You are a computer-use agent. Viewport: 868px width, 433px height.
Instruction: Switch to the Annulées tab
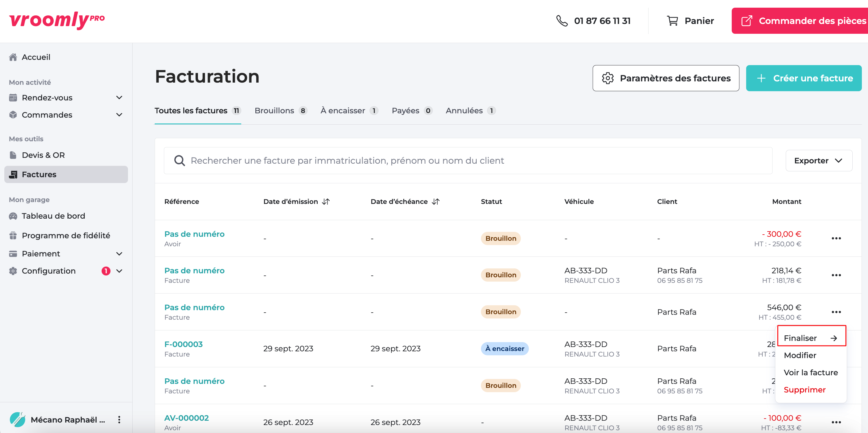tap(471, 111)
